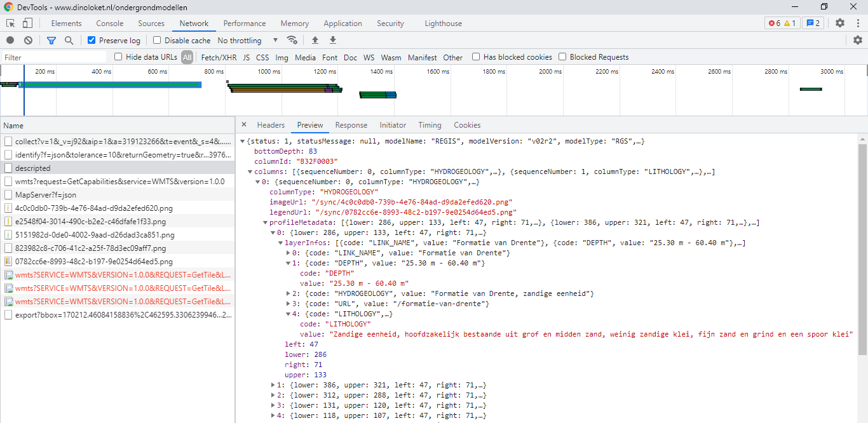This screenshot has width=868, height=423.
Task: Expand layerInfos item 0 LINK_NAME
Action: 288,253
